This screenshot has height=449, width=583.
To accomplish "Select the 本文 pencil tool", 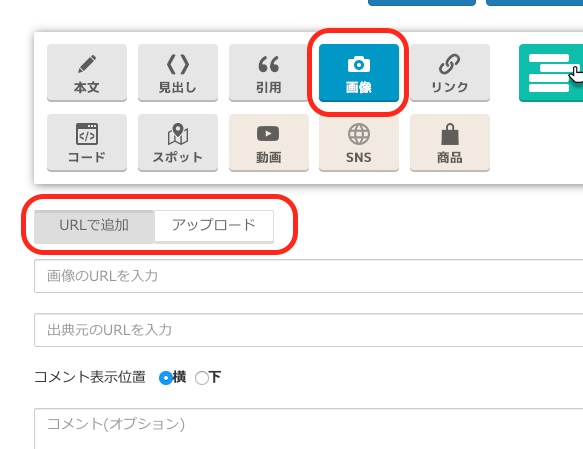I will point(87,72).
